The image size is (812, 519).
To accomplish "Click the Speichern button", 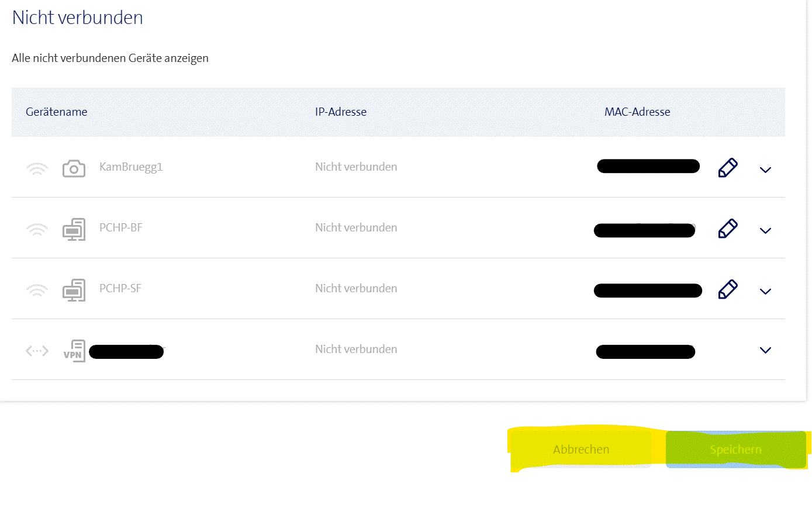I will click(x=735, y=449).
